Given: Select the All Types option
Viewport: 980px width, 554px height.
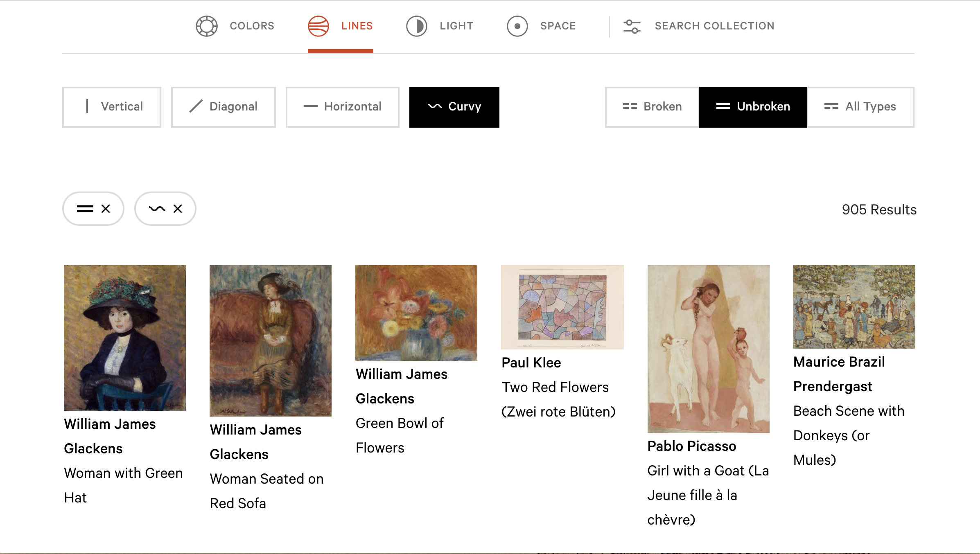Looking at the screenshot, I should click(x=860, y=107).
